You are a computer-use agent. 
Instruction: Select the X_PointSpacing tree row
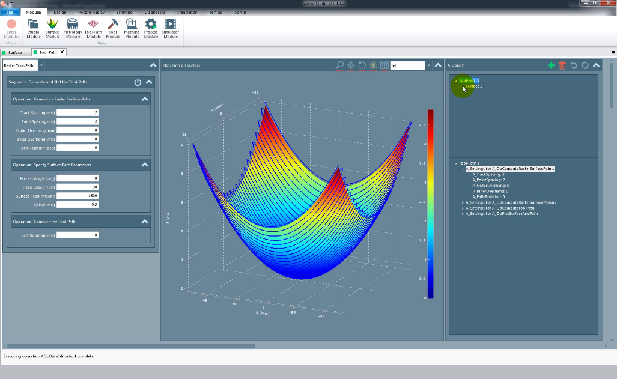coord(489,180)
